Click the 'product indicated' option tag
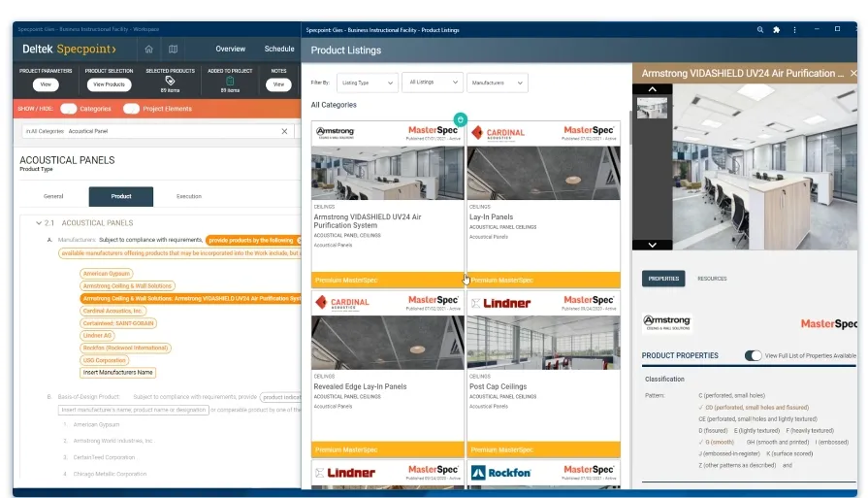Image resolution: width=868 pixels, height=498 pixels. 281,397
